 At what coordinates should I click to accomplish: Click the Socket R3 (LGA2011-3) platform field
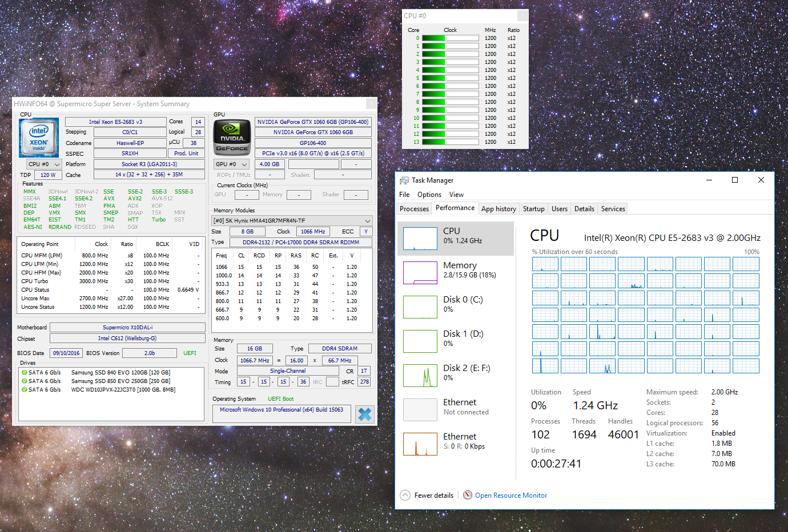pyautogui.click(x=149, y=164)
